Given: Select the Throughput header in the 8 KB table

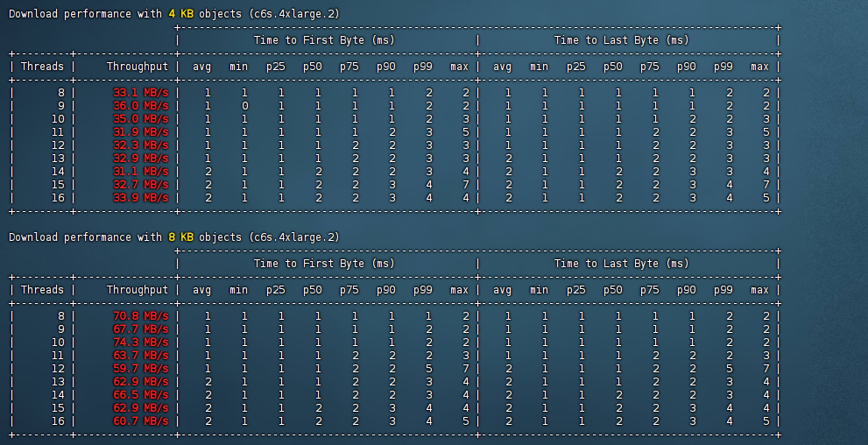Looking at the screenshot, I should pyautogui.click(x=138, y=289).
